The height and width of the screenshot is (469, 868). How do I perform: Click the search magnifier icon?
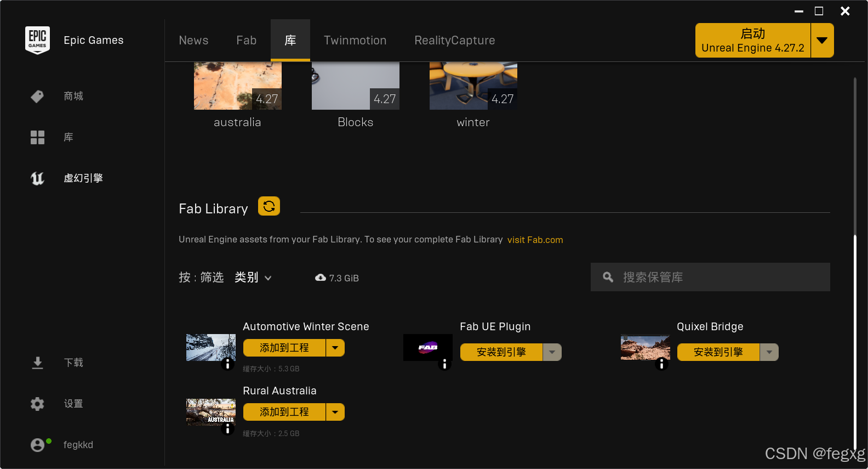point(608,277)
